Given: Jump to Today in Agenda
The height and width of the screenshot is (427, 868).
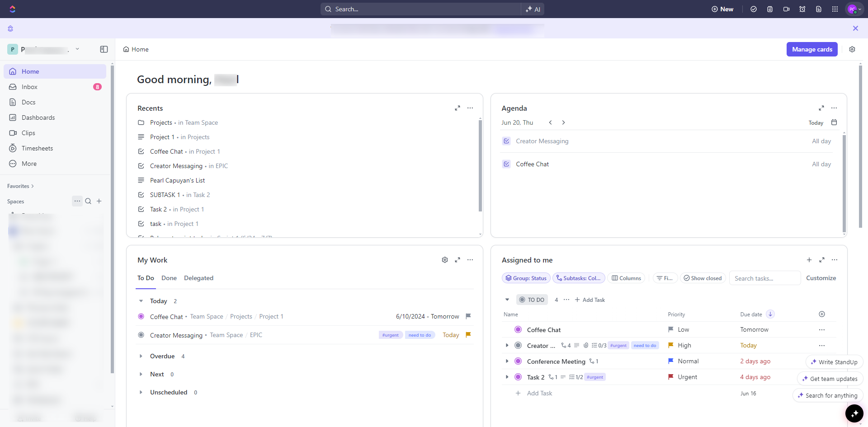Looking at the screenshot, I should click(x=816, y=123).
